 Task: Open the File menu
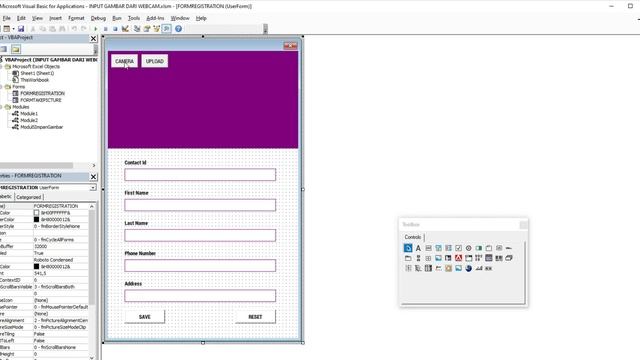point(7,18)
